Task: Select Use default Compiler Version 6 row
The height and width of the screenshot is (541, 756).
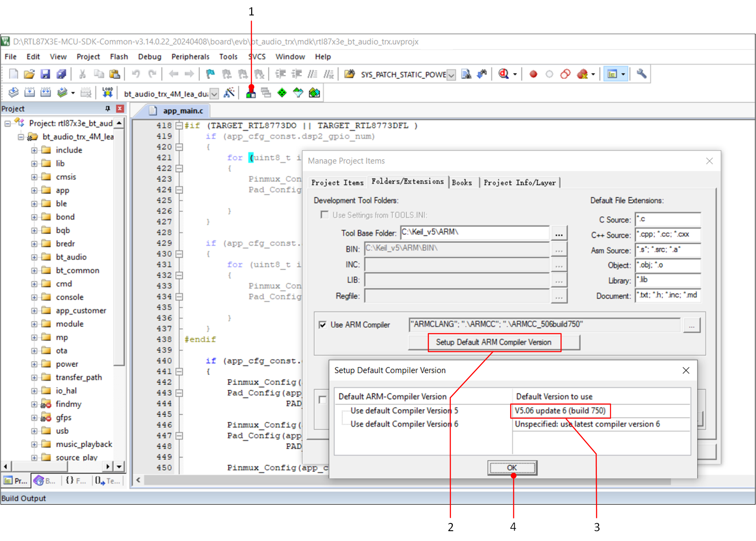Action: (x=404, y=424)
